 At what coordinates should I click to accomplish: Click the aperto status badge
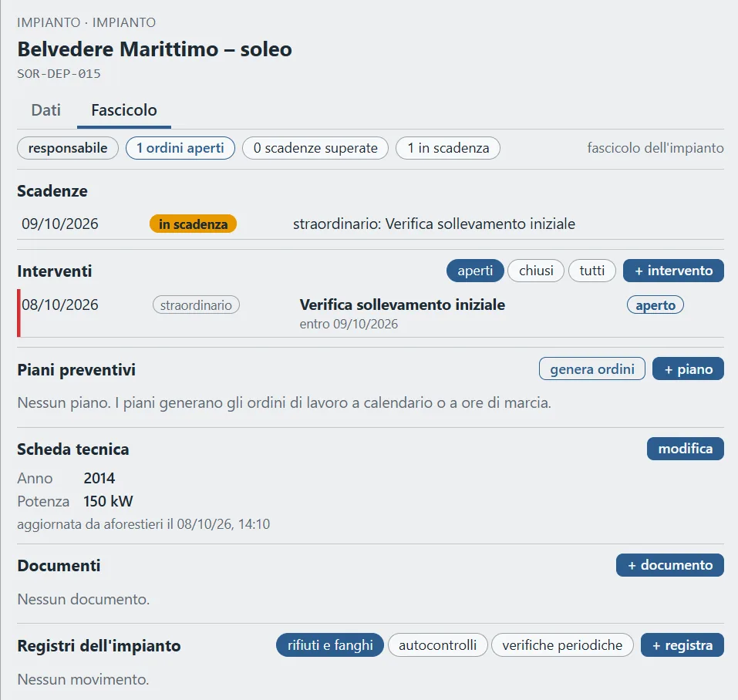coord(655,305)
